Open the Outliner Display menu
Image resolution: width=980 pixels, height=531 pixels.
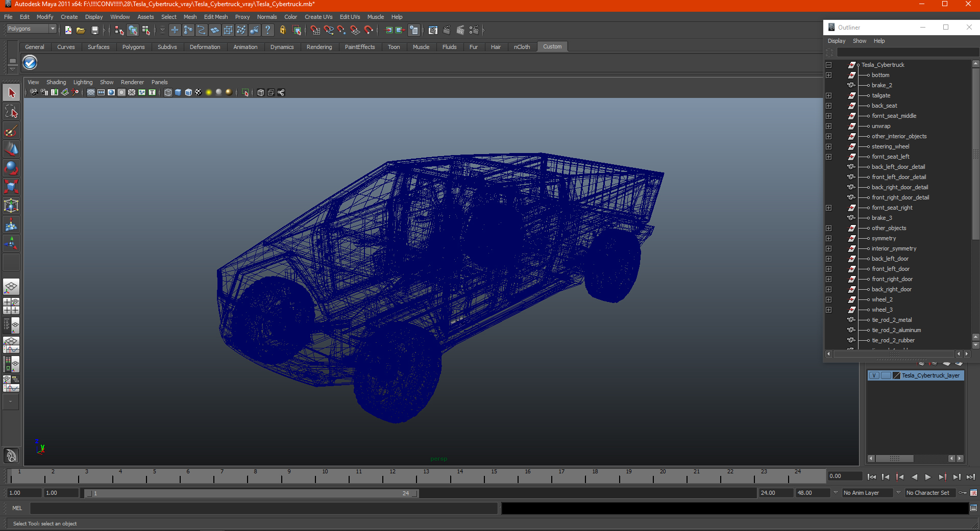coord(837,41)
